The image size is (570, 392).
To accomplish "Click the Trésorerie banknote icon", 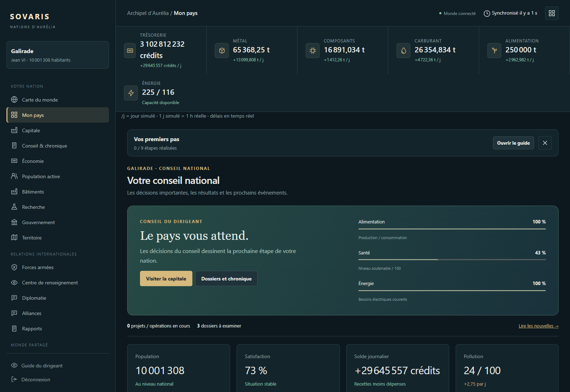I will point(130,51).
